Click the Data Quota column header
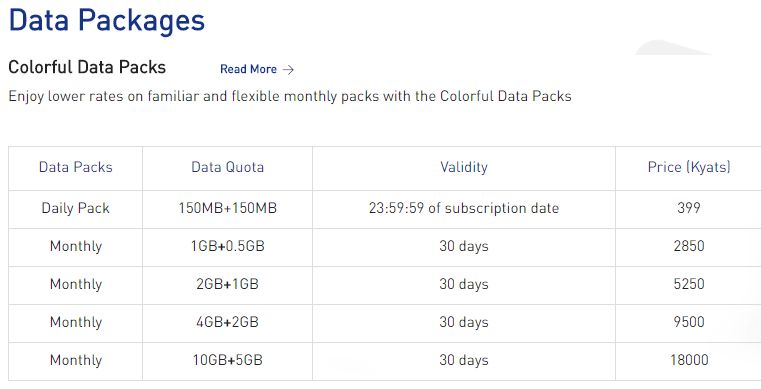761x389 pixels. [228, 167]
